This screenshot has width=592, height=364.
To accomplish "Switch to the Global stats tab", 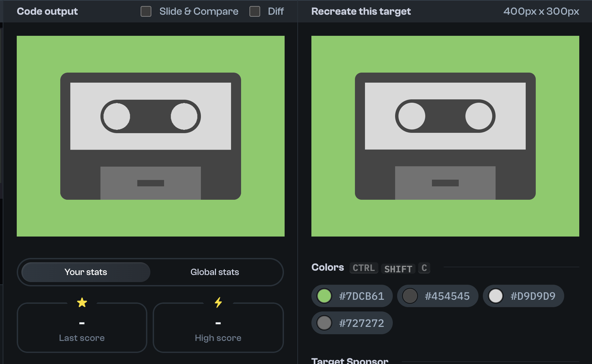I will pos(215,272).
